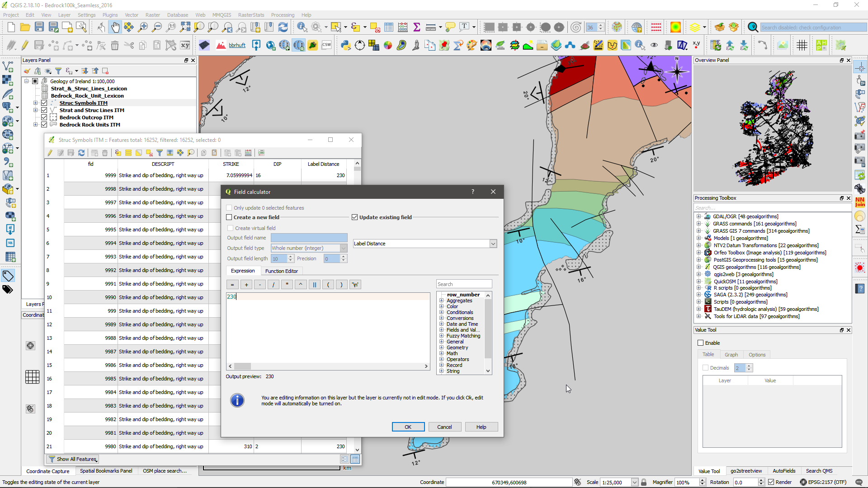The height and width of the screenshot is (488, 868).
Task: Click the Zoom In magnifier tool
Action: (x=143, y=28)
